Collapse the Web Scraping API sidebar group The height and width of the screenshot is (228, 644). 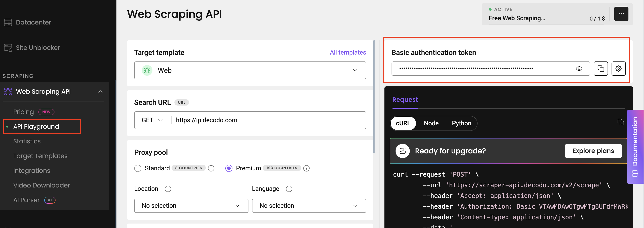(100, 92)
